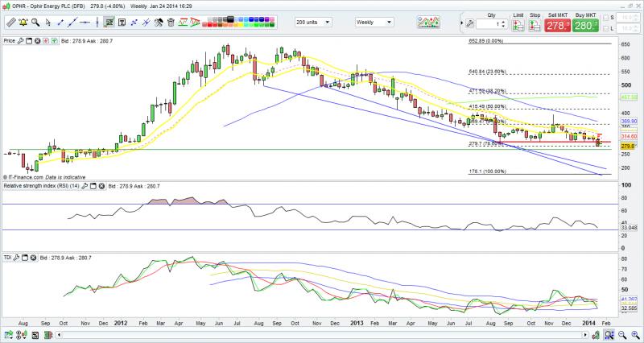Click the Buy MKT 280.7 button
The image size is (644, 343).
(586, 26)
